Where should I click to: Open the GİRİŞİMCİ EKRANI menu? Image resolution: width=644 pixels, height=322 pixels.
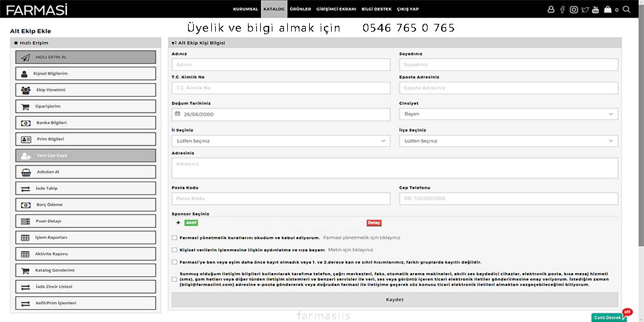click(x=336, y=9)
